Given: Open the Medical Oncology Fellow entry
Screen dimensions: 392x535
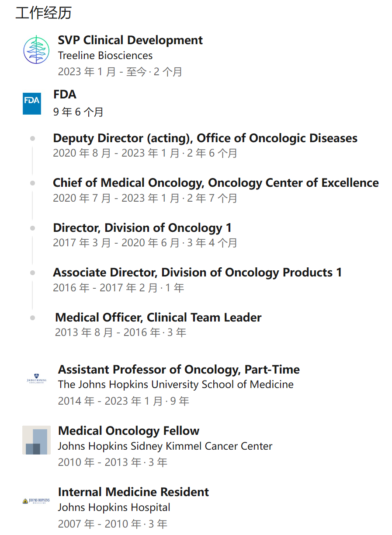Looking at the screenshot, I should point(128,431).
